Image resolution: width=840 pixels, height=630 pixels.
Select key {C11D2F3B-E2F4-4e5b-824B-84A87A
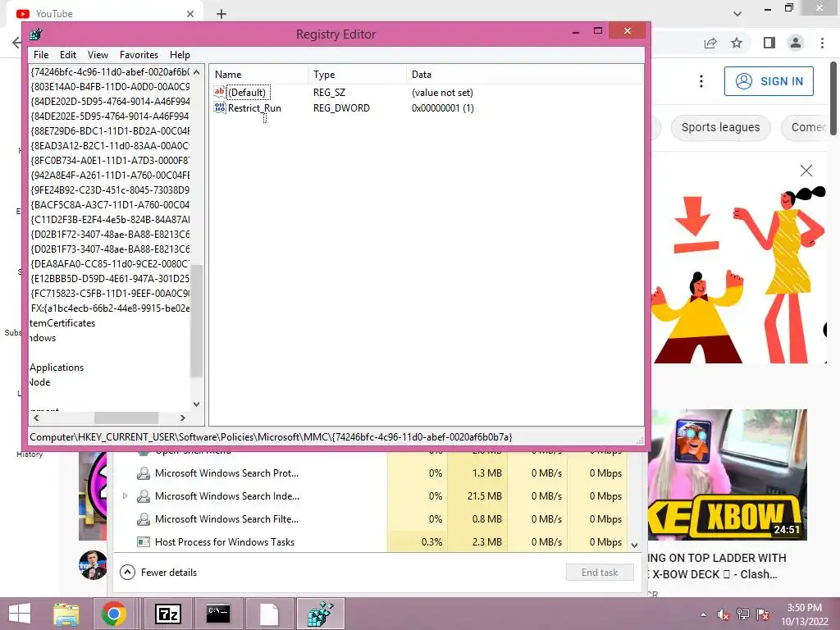pos(110,220)
